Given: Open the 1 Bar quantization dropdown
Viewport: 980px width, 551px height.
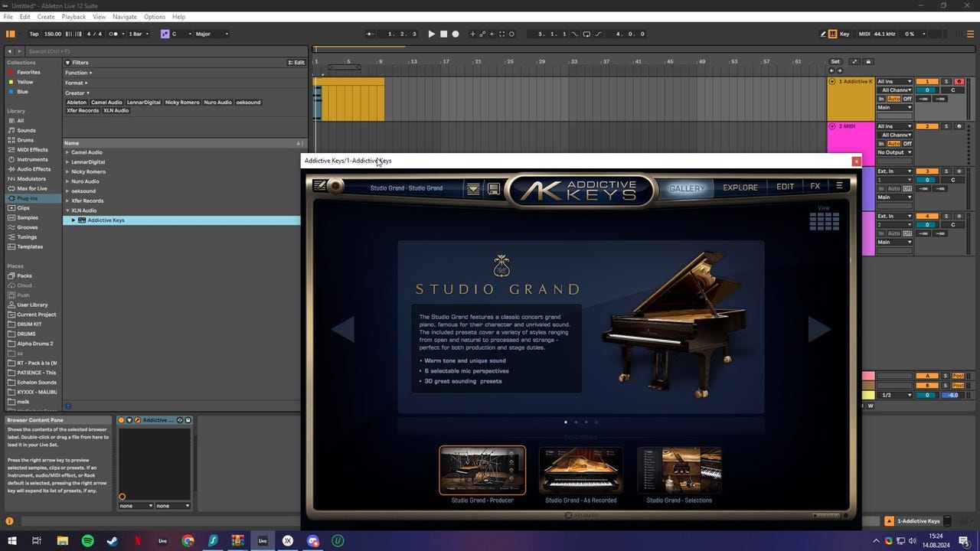Looking at the screenshot, I should (139, 34).
